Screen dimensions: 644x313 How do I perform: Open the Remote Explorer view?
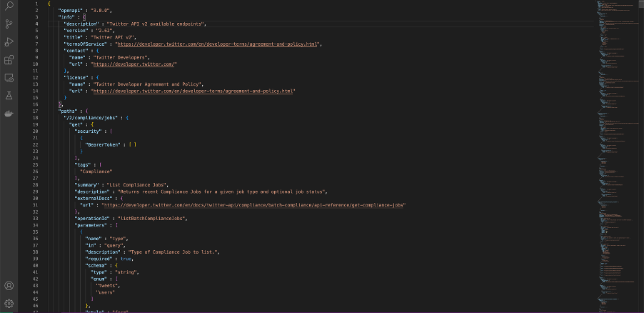9,78
